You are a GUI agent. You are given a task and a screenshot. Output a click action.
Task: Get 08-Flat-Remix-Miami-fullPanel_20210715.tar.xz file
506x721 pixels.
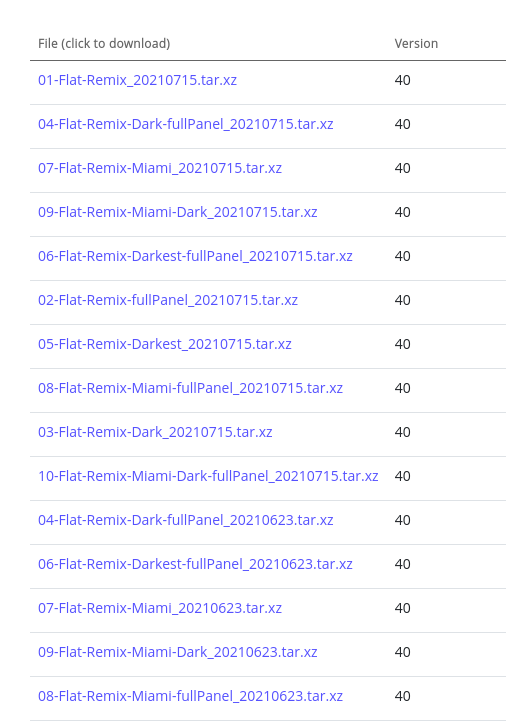point(190,388)
